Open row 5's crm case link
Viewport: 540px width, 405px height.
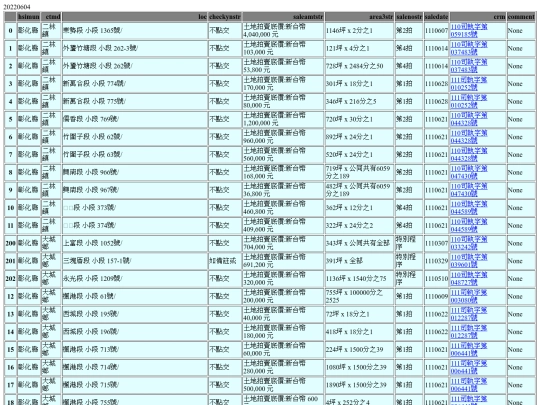(469, 119)
